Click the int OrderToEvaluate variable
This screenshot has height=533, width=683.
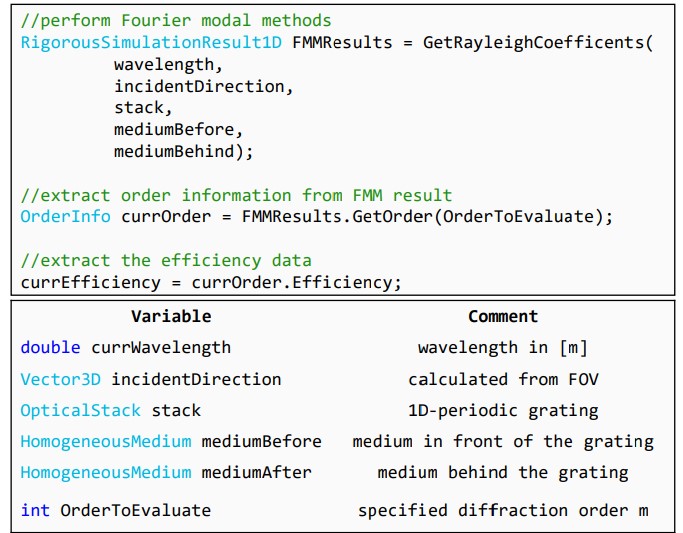coord(116,510)
